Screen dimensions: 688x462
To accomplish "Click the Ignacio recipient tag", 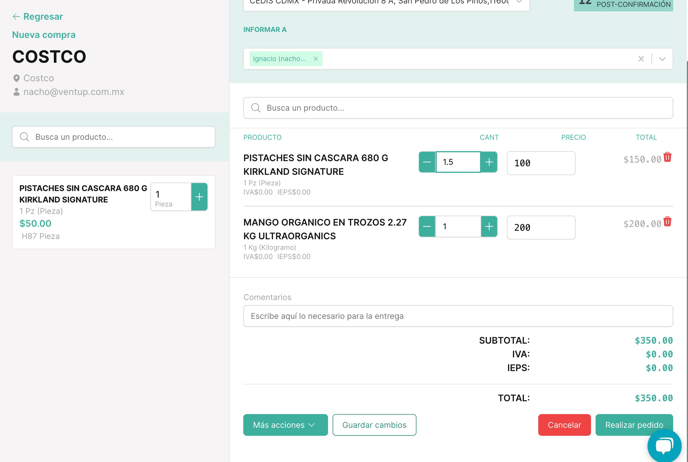I will click(x=286, y=59).
